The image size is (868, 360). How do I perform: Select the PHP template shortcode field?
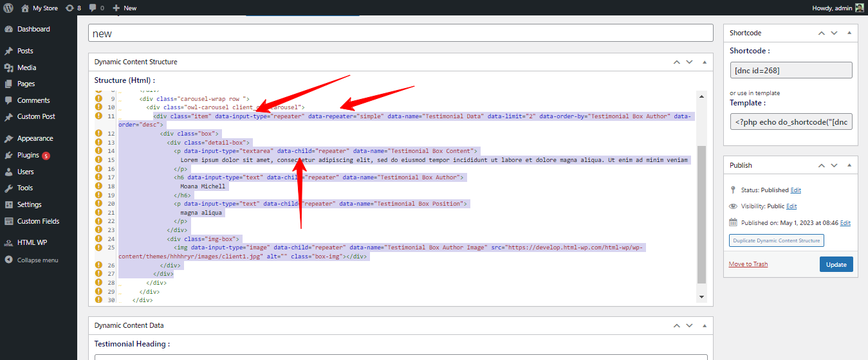(791, 122)
